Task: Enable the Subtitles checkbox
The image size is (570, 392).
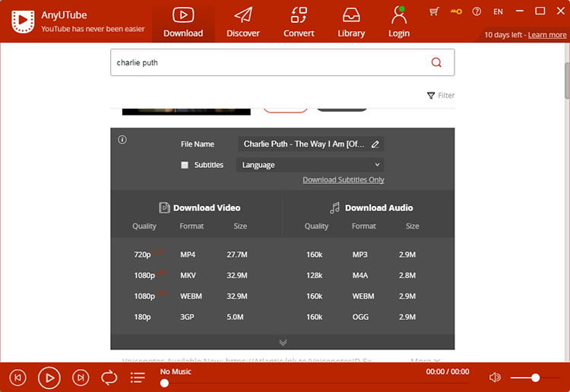Action: pos(185,165)
